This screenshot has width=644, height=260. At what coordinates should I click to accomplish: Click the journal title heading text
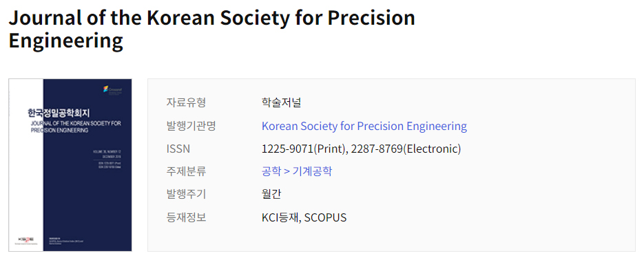tap(212, 29)
